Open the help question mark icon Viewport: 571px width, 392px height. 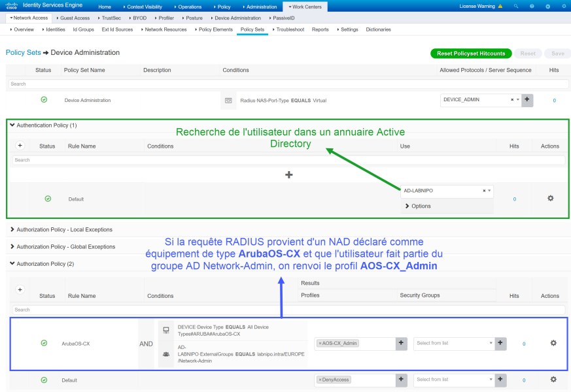[532, 6]
